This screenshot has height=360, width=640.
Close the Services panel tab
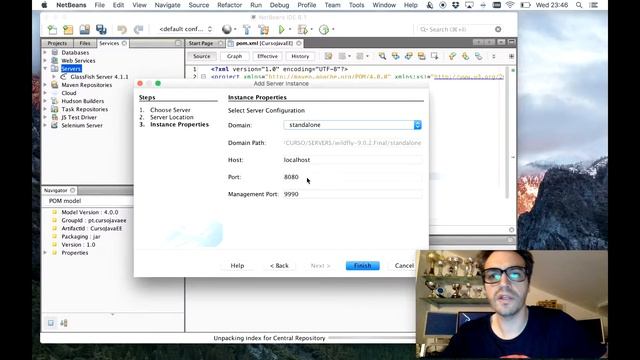(x=124, y=43)
